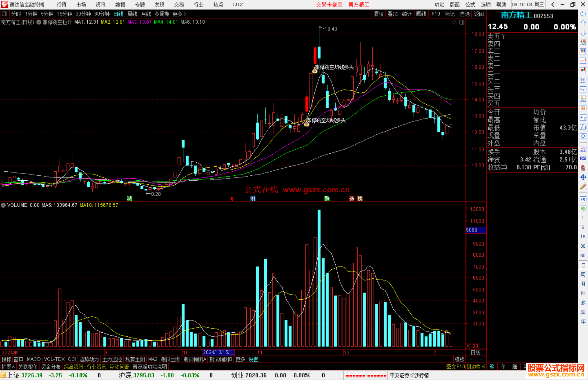
Task: Switch to the MACD indicator tab
Action: click(33, 359)
